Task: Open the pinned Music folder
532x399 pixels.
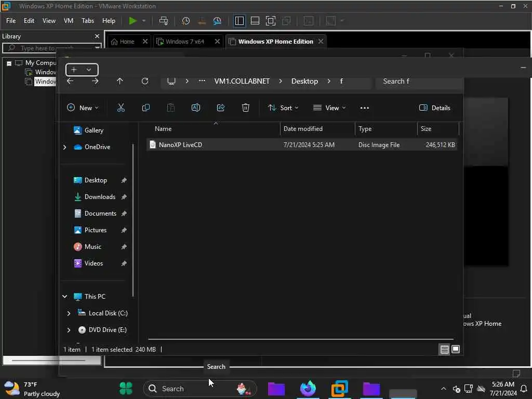Action: pos(92,247)
